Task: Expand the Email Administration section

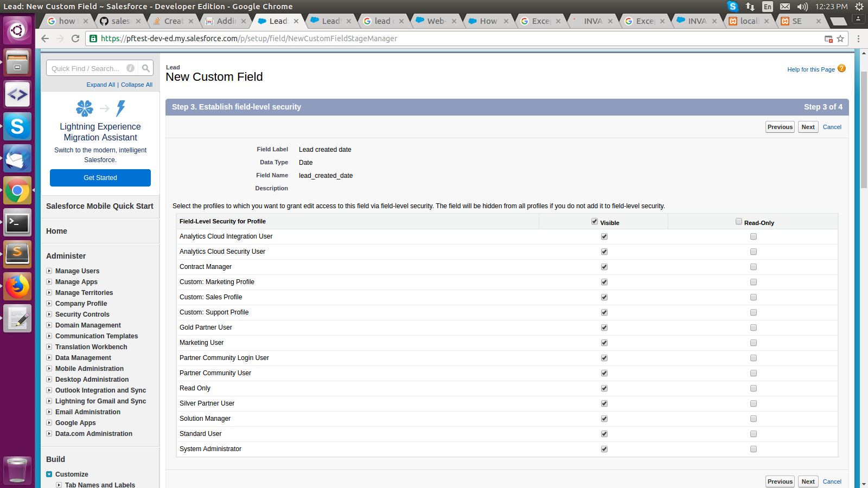Action: pyautogui.click(x=49, y=412)
